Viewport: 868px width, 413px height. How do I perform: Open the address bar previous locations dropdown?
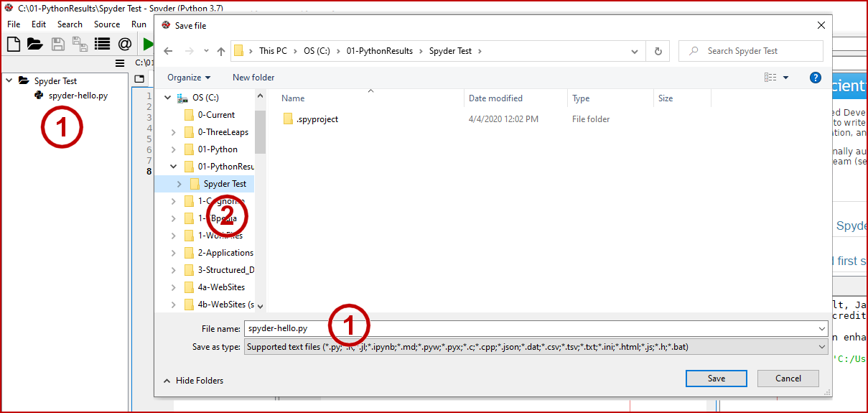(635, 51)
